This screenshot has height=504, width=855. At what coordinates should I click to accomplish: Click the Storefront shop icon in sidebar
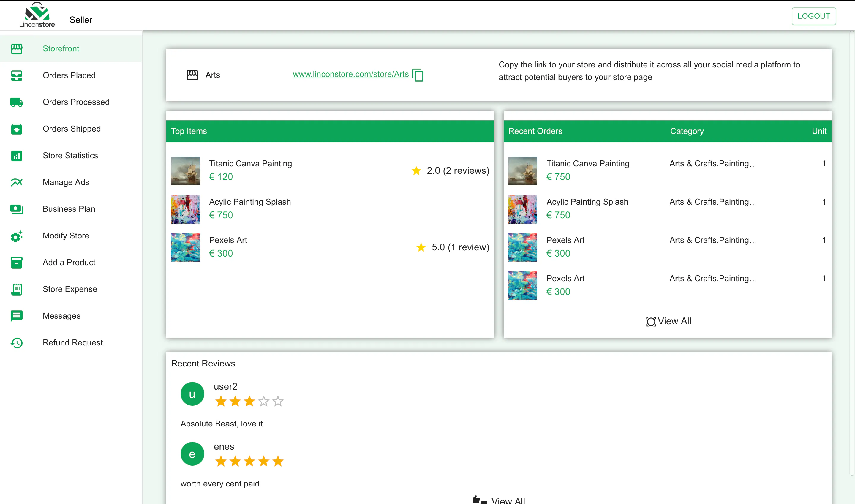[x=16, y=49]
